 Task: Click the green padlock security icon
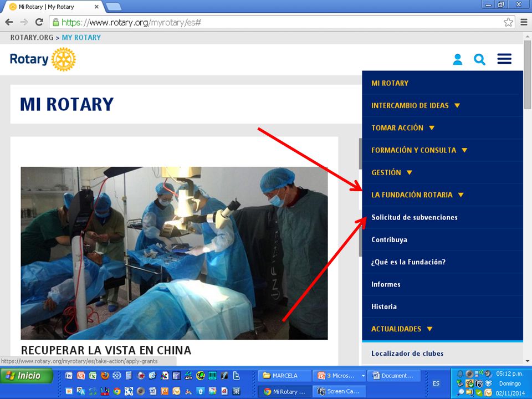point(55,22)
